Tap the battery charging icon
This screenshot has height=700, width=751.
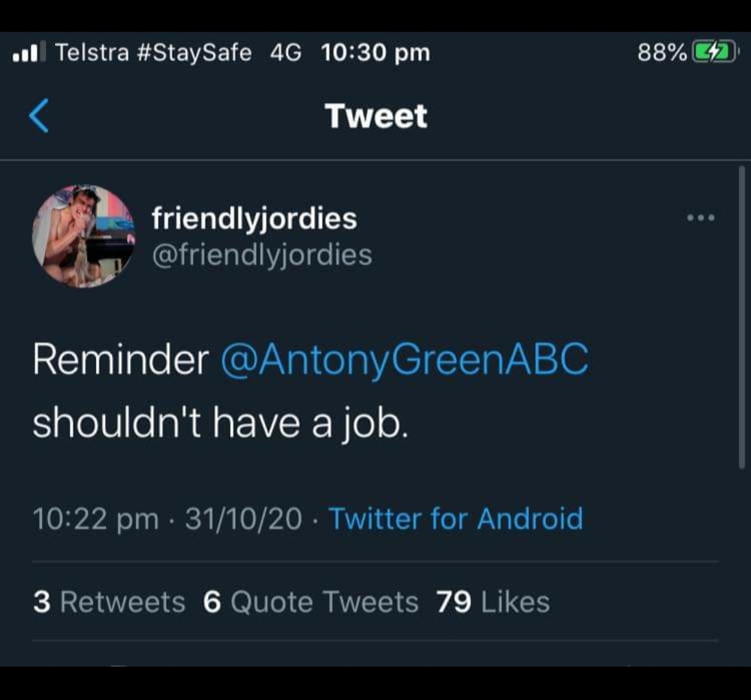[714, 53]
